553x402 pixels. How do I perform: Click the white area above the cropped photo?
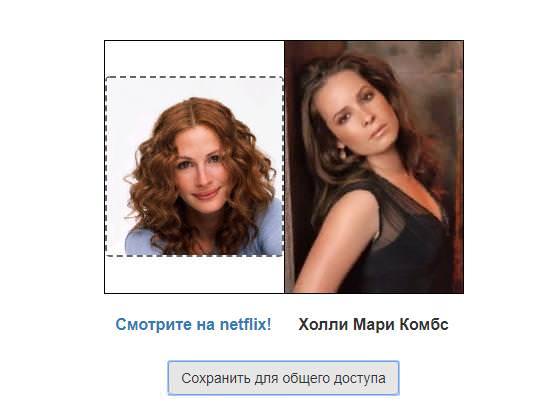click(x=195, y=58)
